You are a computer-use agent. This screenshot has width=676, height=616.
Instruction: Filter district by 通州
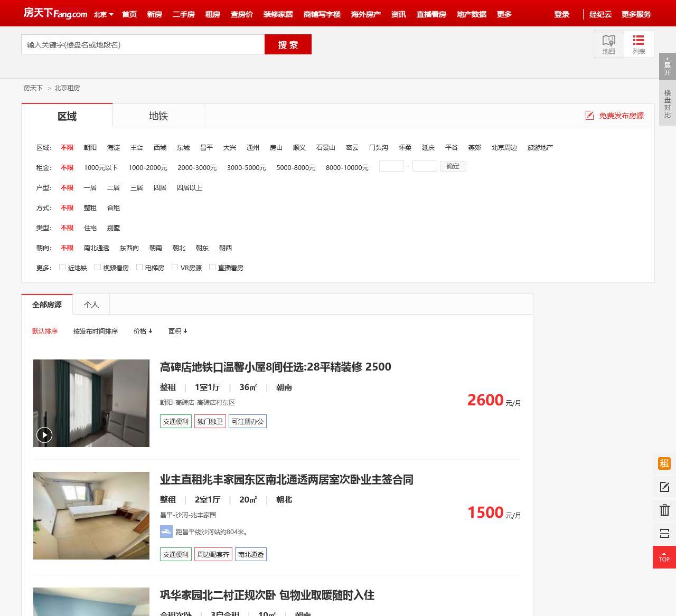point(253,147)
